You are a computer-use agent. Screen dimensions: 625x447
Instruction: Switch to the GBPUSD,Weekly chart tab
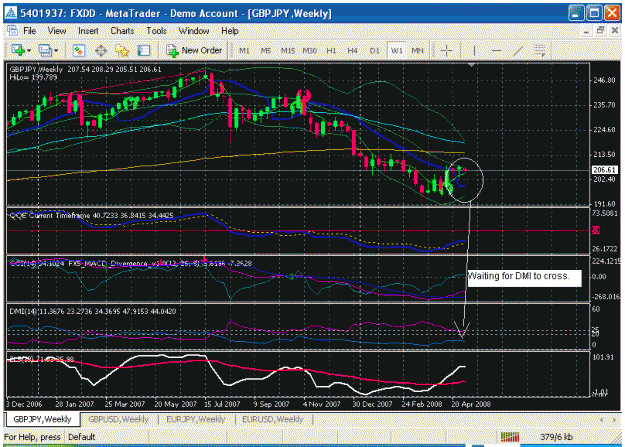tap(118, 419)
